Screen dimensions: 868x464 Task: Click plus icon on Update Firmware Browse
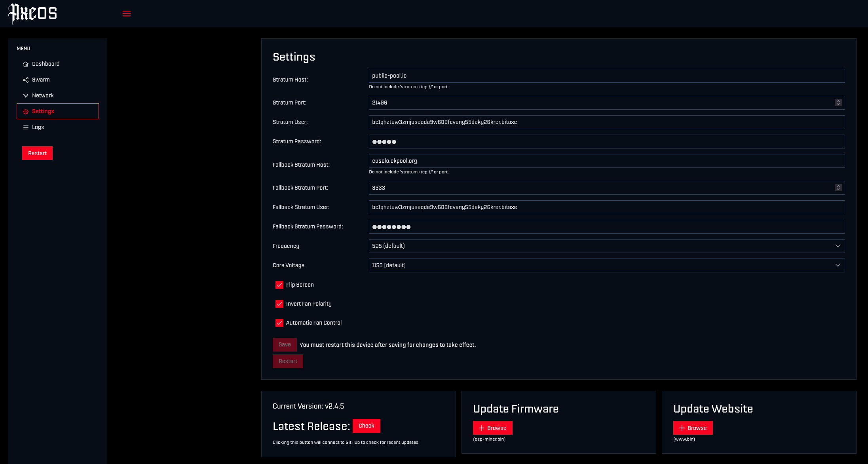[482, 428]
